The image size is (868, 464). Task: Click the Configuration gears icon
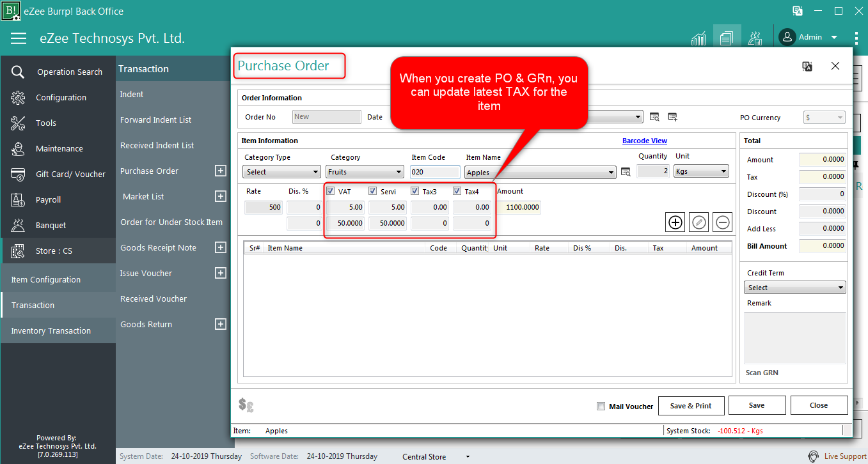[x=18, y=97]
